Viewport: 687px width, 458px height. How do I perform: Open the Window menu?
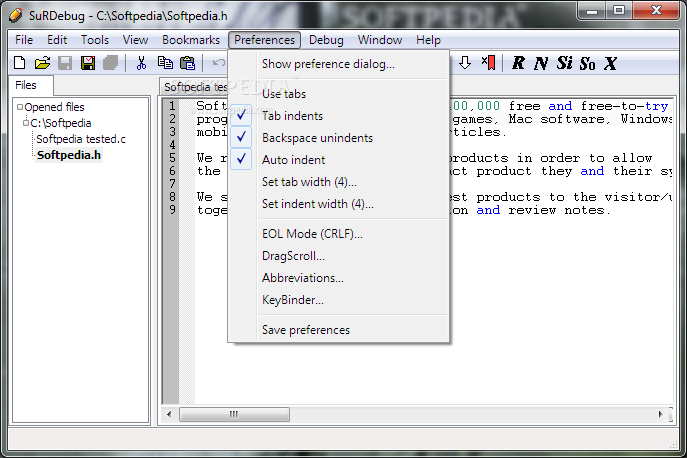(380, 40)
